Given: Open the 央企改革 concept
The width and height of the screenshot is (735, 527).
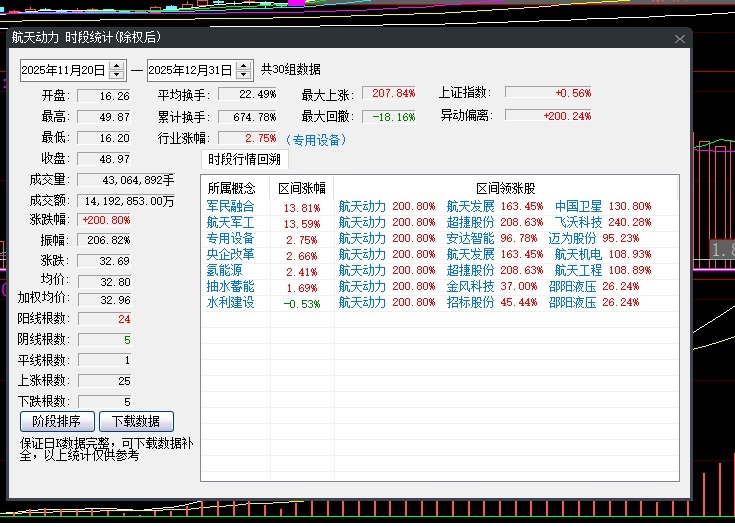Looking at the screenshot, I should (230, 254).
